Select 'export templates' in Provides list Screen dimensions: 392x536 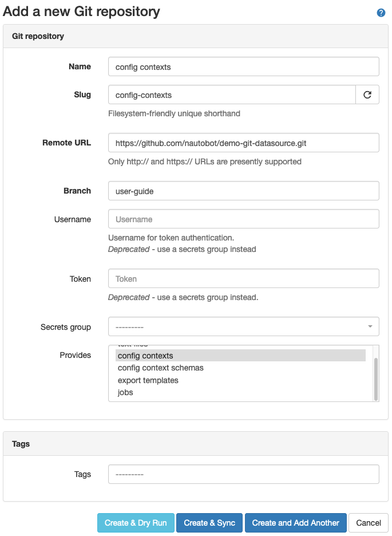coord(148,380)
